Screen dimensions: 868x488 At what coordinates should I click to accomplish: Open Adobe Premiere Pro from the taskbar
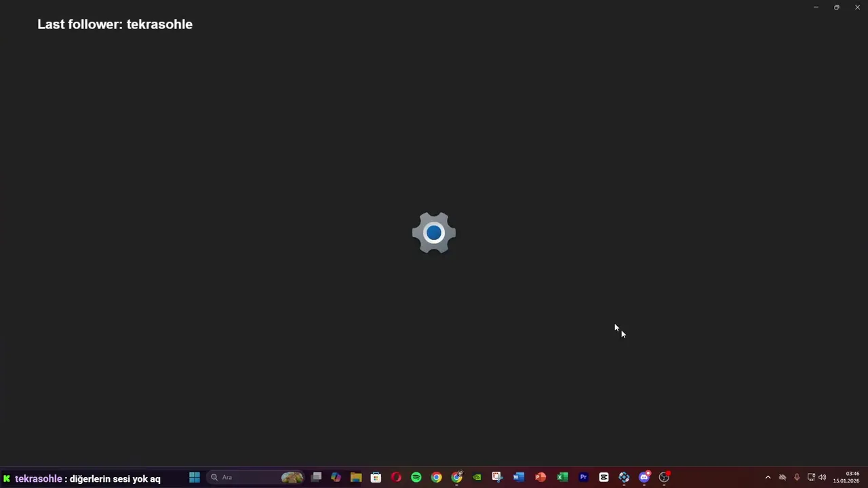coord(583,477)
